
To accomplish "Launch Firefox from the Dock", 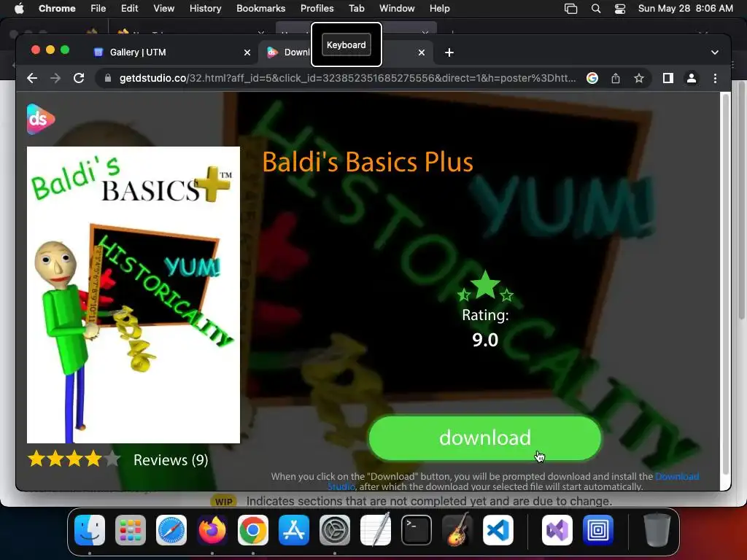I will [x=212, y=530].
